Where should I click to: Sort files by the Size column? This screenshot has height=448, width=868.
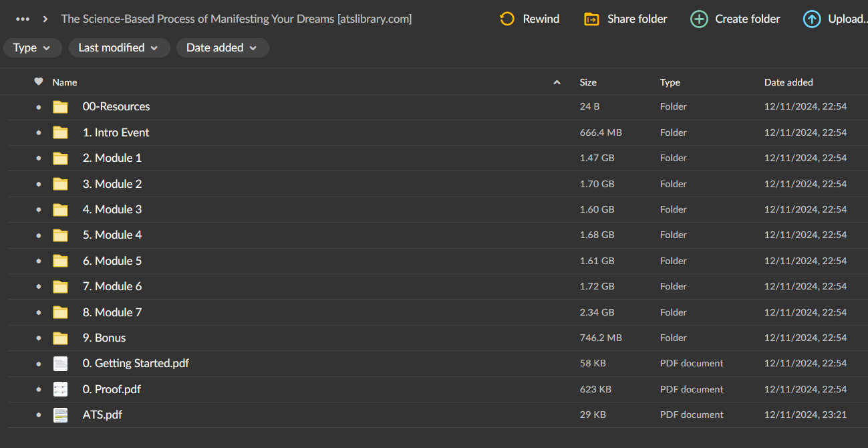point(588,82)
